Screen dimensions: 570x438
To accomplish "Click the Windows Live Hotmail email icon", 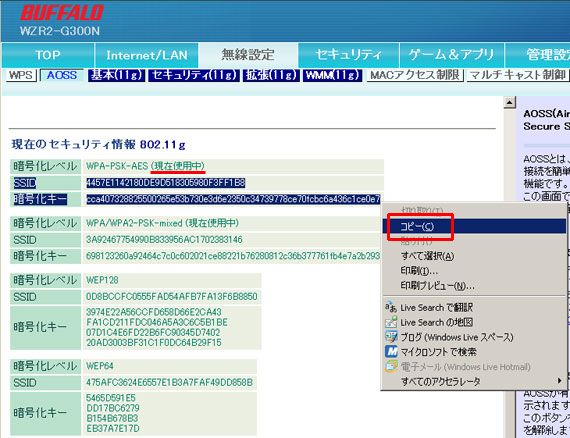I will tap(391, 366).
